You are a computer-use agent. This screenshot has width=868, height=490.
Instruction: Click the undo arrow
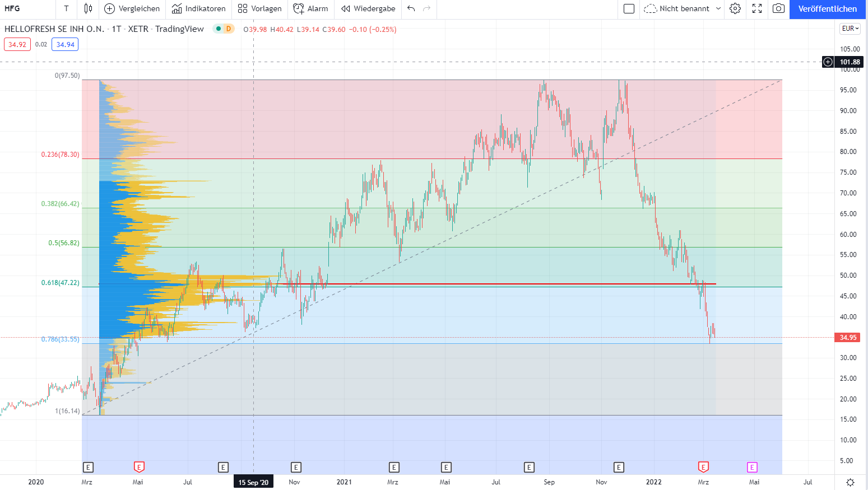click(x=411, y=8)
